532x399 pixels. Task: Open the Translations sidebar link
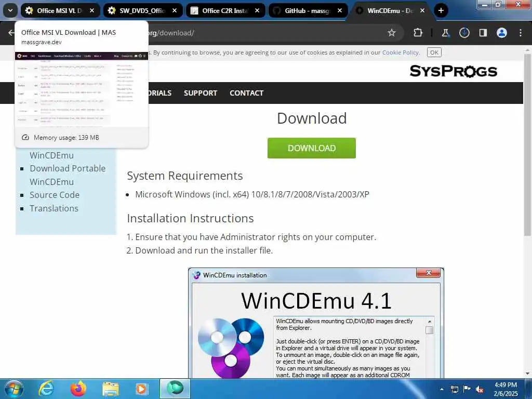click(54, 208)
